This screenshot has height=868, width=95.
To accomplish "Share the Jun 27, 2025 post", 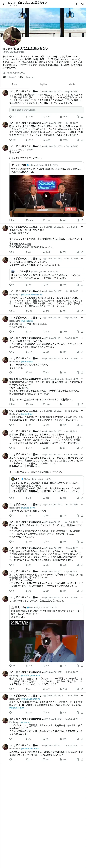I will [82, 139].
